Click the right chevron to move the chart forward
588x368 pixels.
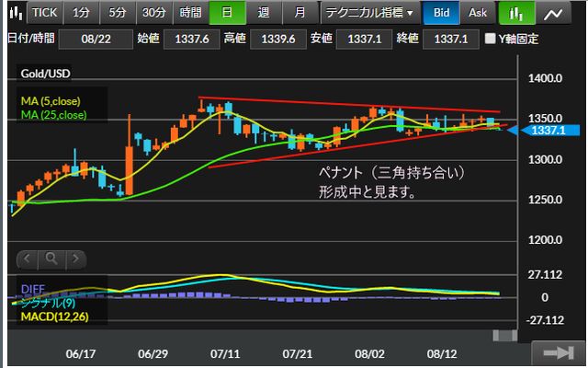coord(76,259)
